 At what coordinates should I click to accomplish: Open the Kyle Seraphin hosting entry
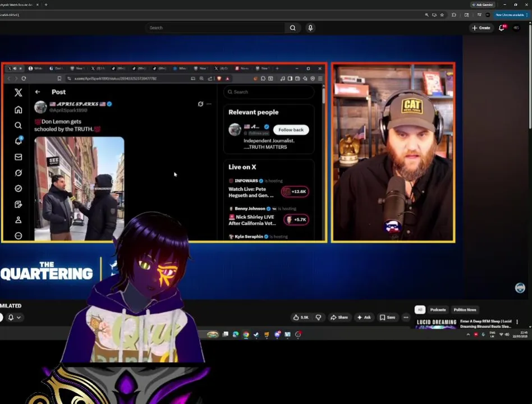click(x=258, y=237)
